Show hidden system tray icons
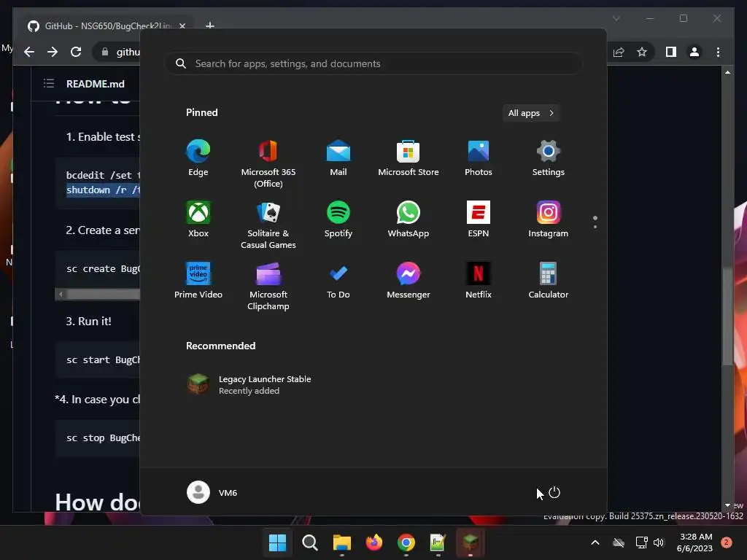The image size is (747, 560). [595, 542]
